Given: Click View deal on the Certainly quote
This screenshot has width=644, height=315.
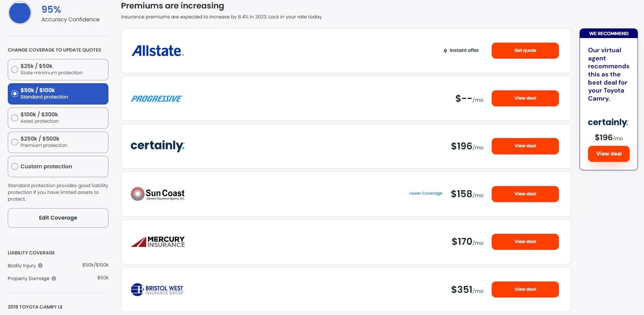Looking at the screenshot, I should click(x=525, y=146).
